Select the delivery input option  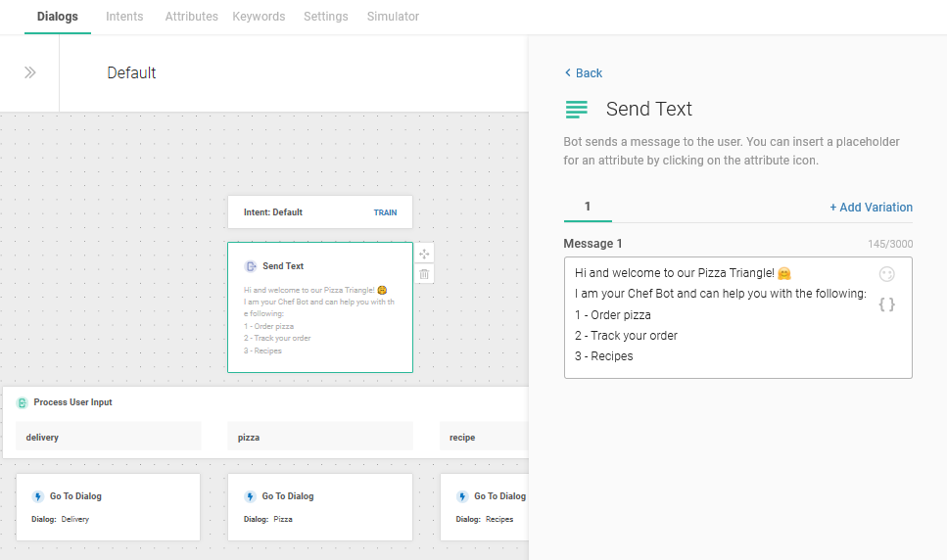108,437
